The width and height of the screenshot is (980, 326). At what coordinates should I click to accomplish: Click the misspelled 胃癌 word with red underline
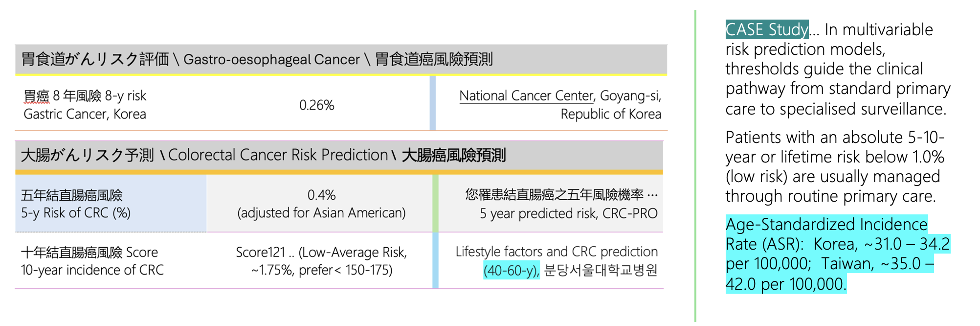click(x=37, y=96)
